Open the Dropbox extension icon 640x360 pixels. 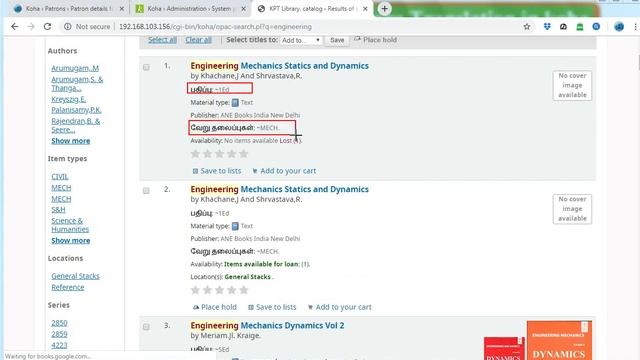tap(547, 27)
